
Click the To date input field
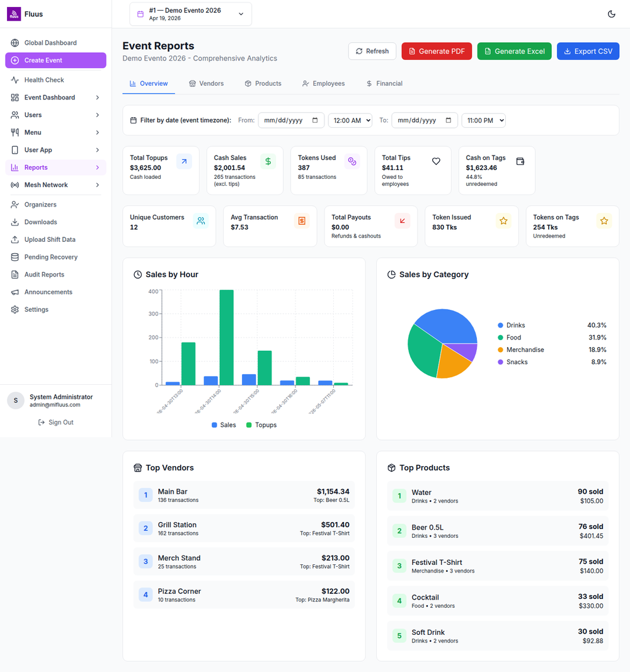click(425, 121)
